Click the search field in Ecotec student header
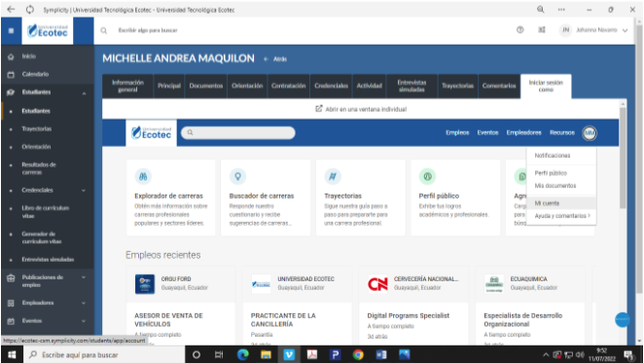The width and height of the screenshot is (644, 363). pyautogui.click(x=238, y=132)
